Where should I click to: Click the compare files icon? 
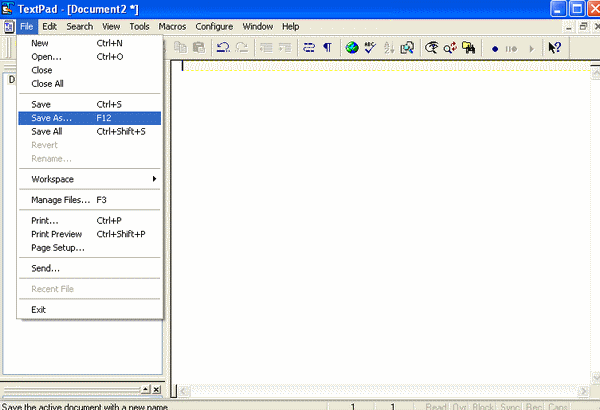[x=407, y=47]
